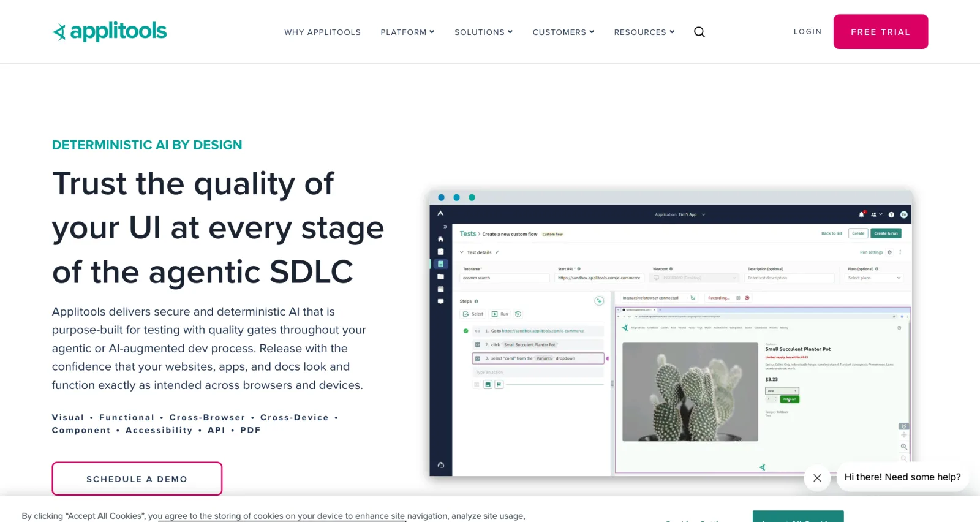Viewport: 980px width, 522px height.
Task: Open the users team dropdown in the demo app top bar
Action: (x=876, y=214)
